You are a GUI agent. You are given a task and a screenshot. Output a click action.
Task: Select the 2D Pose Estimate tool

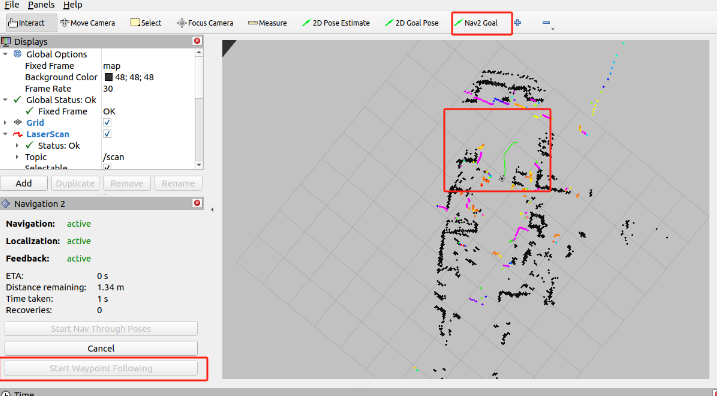point(336,23)
